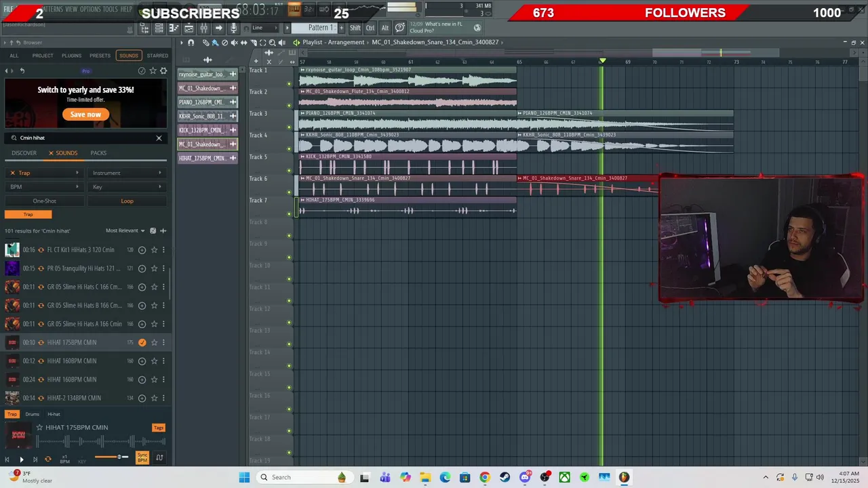Screen dimensions: 868x488
Task: Select the KICK_132BPM_CMIN clip in picker list
Action: click(208, 130)
